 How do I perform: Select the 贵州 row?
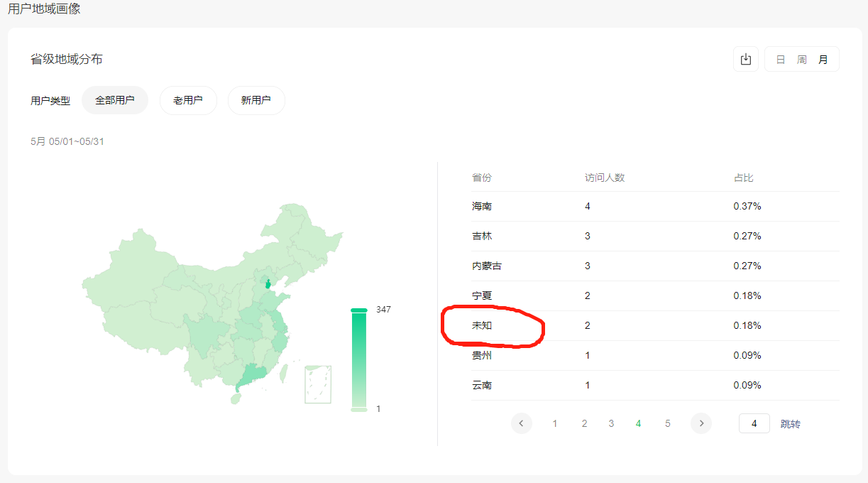click(x=655, y=355)
